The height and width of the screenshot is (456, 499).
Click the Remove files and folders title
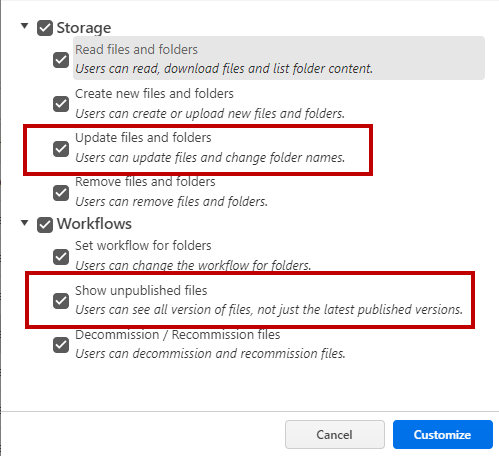point(145,182)
